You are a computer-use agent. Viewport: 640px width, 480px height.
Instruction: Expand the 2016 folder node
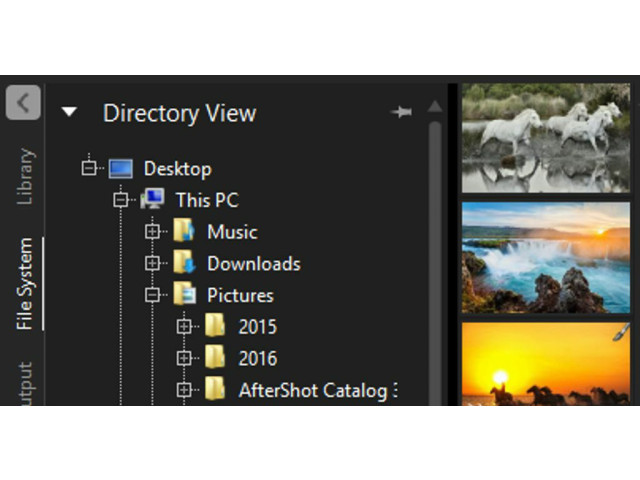(184, 358)
